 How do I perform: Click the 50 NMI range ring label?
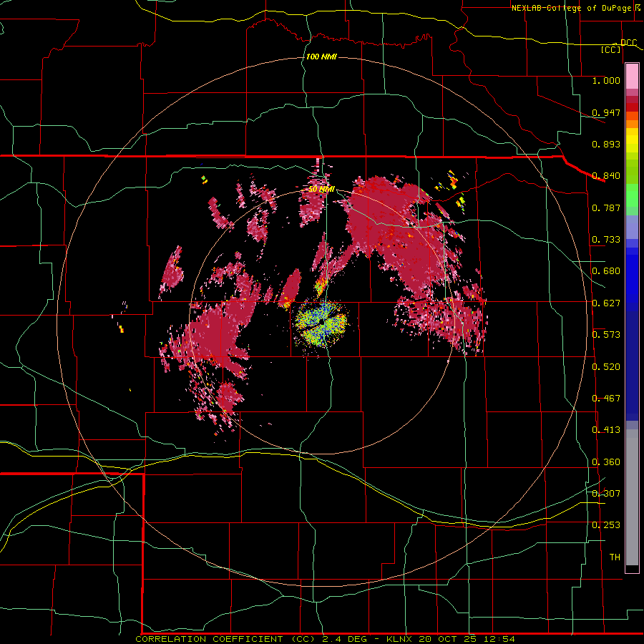coord(321,190)
